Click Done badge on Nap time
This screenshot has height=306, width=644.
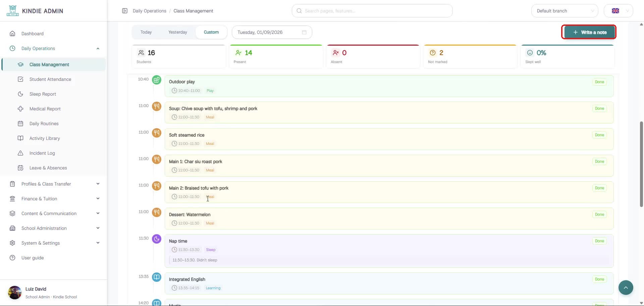(599, 241)
